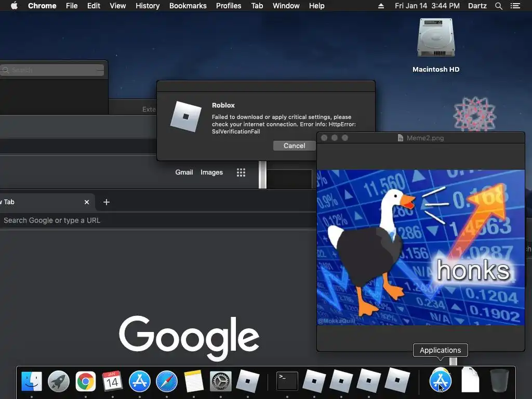Click Roblox icon next to System Preferences
532x399 pixels.
pyautogui.click(x=248, y=381)
